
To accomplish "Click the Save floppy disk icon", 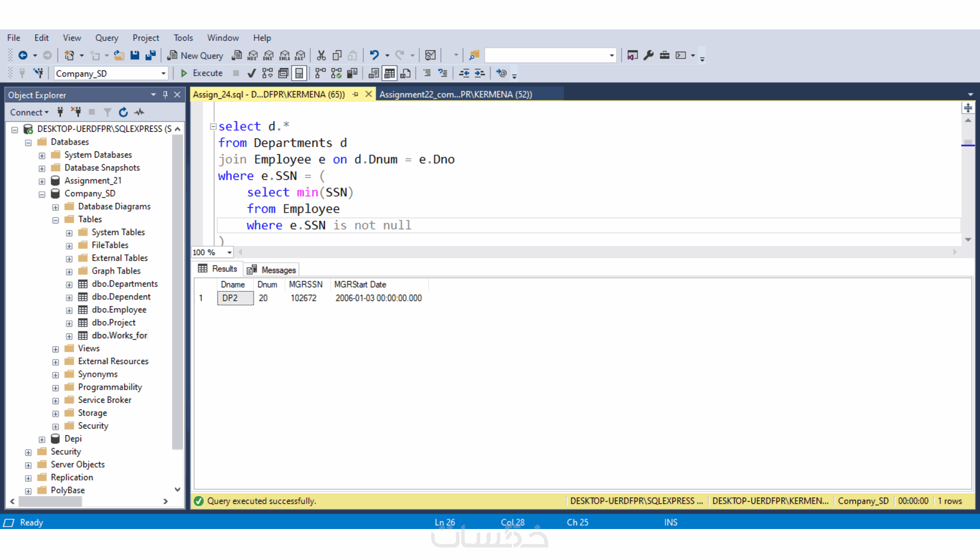I will click(x=135, y=55).
